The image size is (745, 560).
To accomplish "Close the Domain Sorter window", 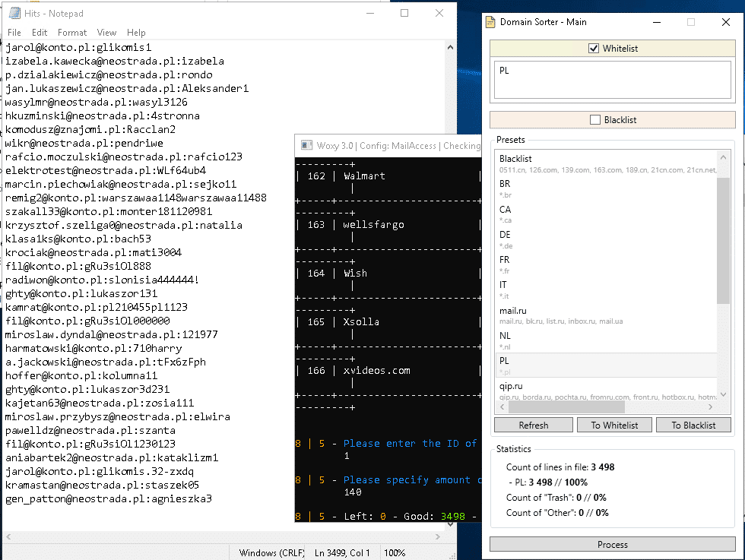I will point(725,22).
